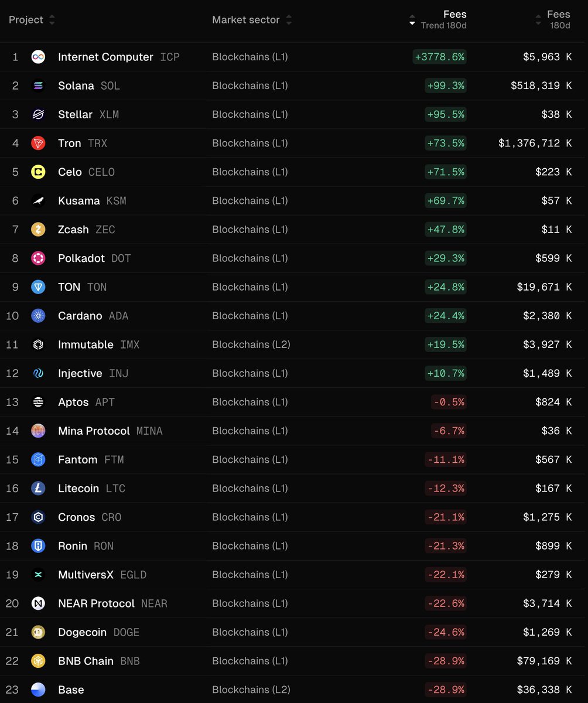
Task: Open the Tron red logo icon
Action: click(x=38, y=143)
